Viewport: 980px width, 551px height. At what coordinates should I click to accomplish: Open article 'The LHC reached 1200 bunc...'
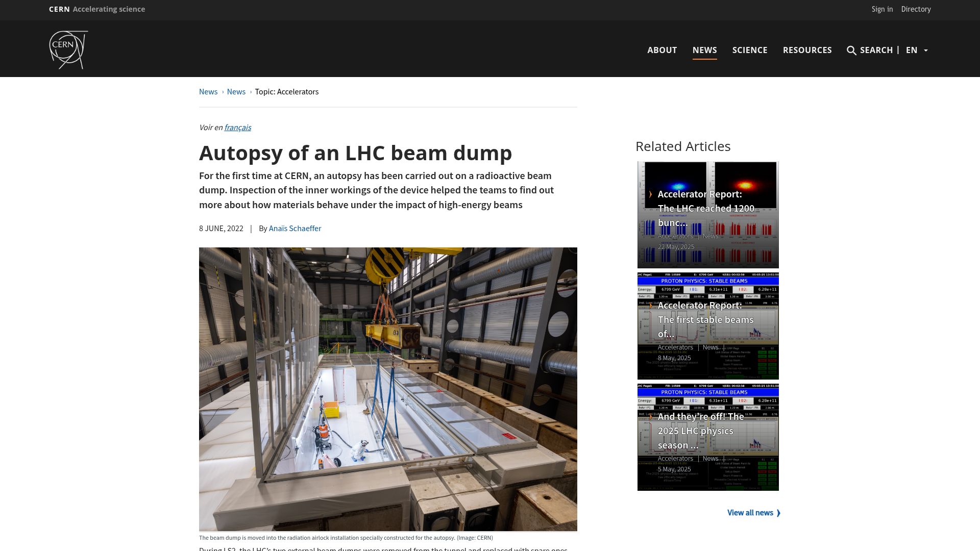pyautogui.click(x=706, y=208)
